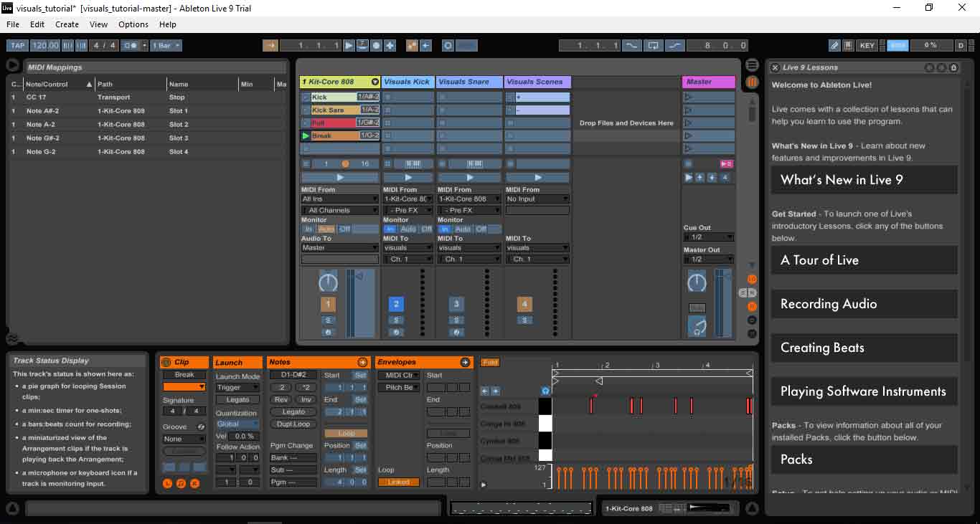
Task: Set Visuals Kick monitor to Off
Action: coord(427,229)
